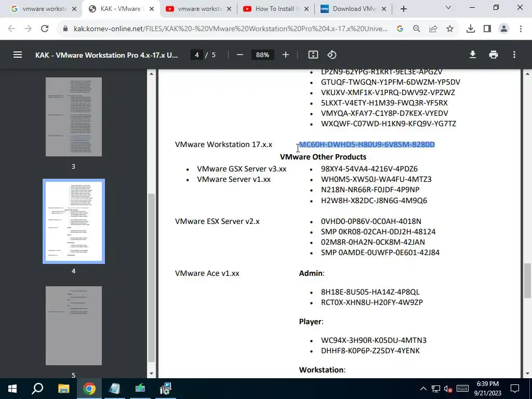Click key VMYQA-XFAY7-C1Y8P-D7KEX-VYEDV
The height and width of the screenshot is (399, 532).
pyautogui.click(x=384, y=113)
